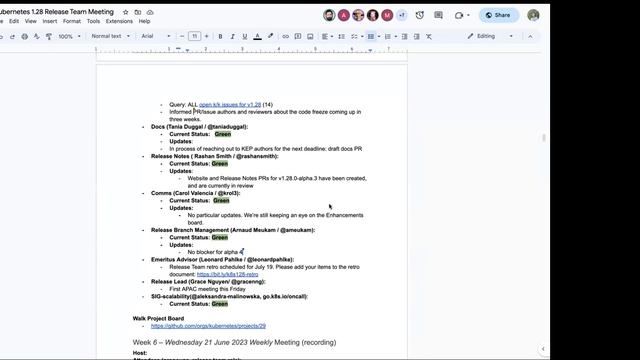
Task: Open the 100% zoom dropdown
Action: coord(69,36)
